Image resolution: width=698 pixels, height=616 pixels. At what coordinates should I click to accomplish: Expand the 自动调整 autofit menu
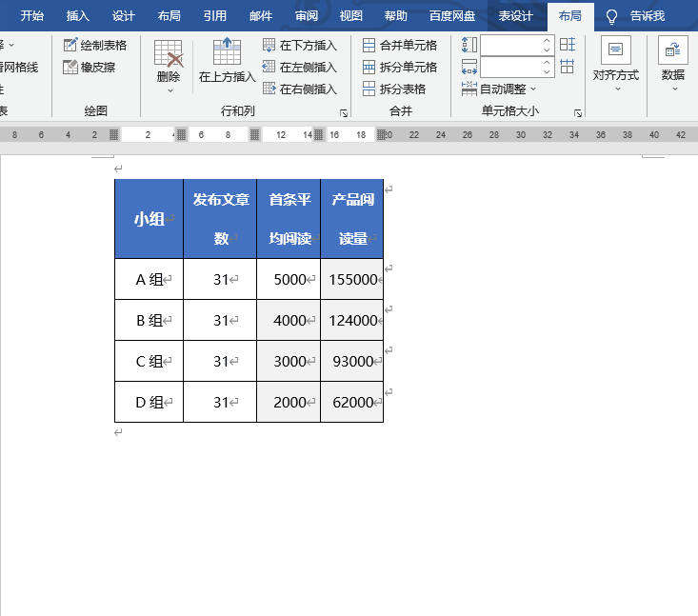500,89
